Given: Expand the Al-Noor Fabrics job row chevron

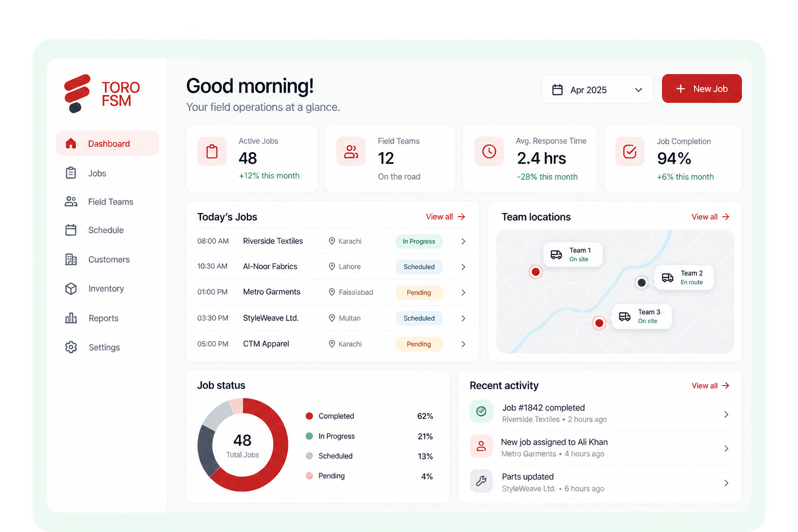Looking at the screenshot, I should click(x=463, y=267).
